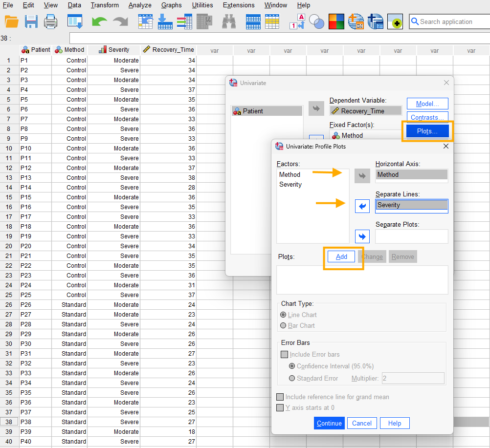Open the Go to Case tool
The height and width of the screenshot is (448, 490).
tap(145, 21)
